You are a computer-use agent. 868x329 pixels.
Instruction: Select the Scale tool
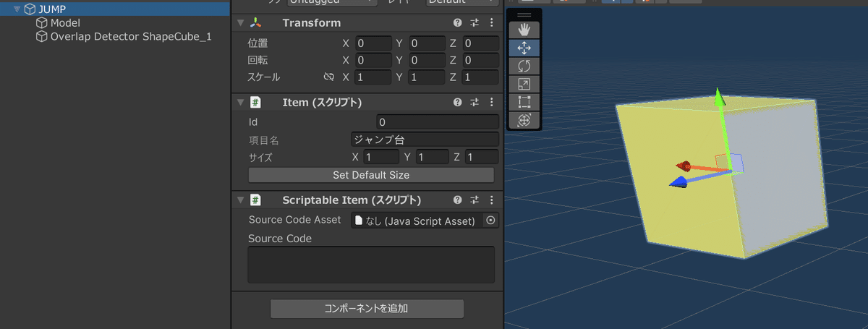[x=525, y=84]
